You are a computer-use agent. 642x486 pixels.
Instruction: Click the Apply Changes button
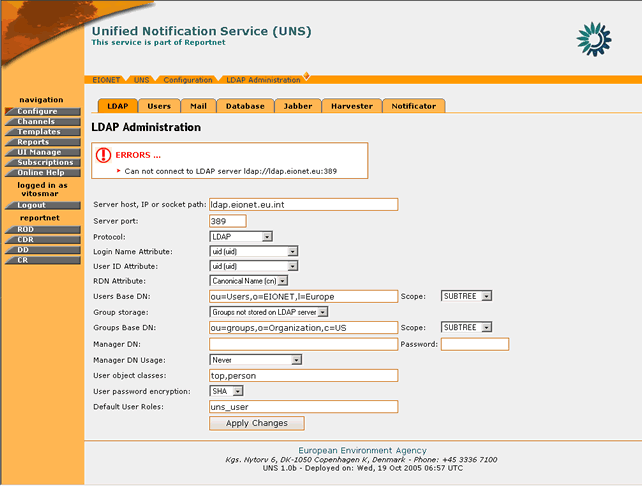pyautogui.click(x=257, y=423)
